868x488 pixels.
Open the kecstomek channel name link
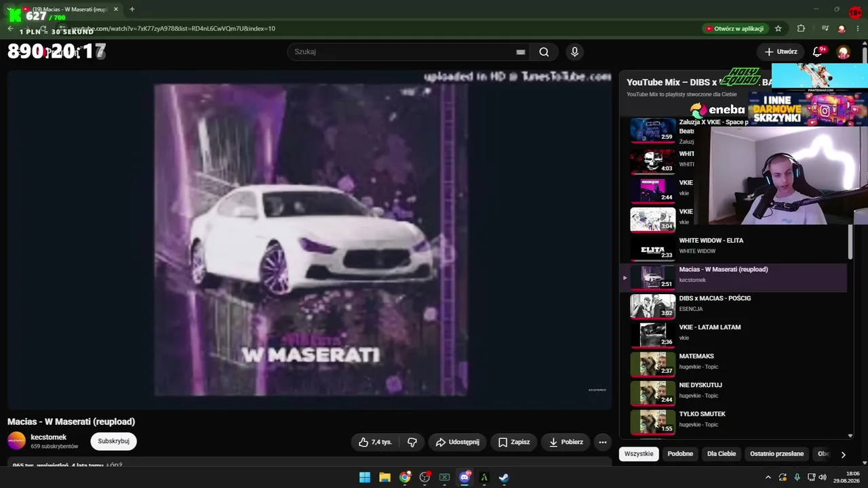click(x=49, y=437)
